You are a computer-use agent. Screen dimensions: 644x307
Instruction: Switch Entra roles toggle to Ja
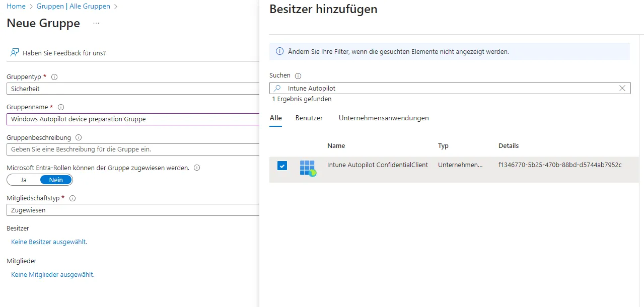[23, 180]
